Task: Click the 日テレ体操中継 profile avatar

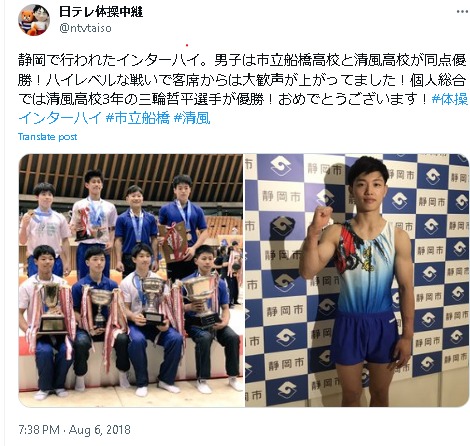Action: pos(34,20)
